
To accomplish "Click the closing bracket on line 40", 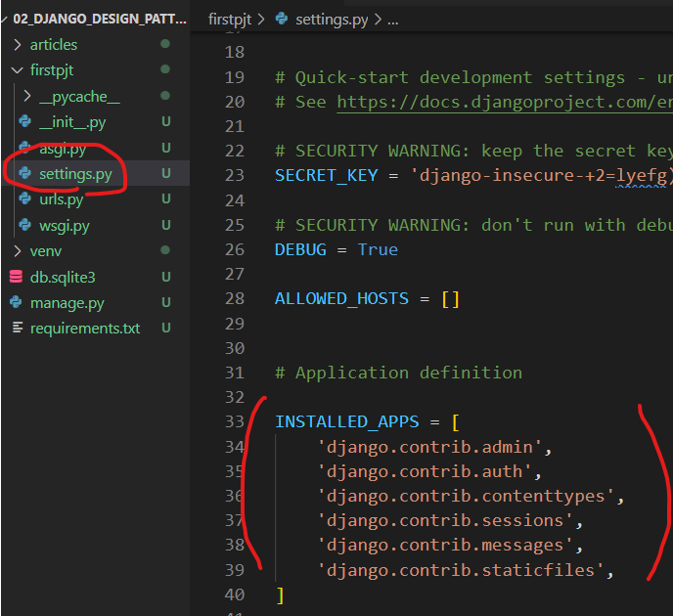I will pos(281,595).
